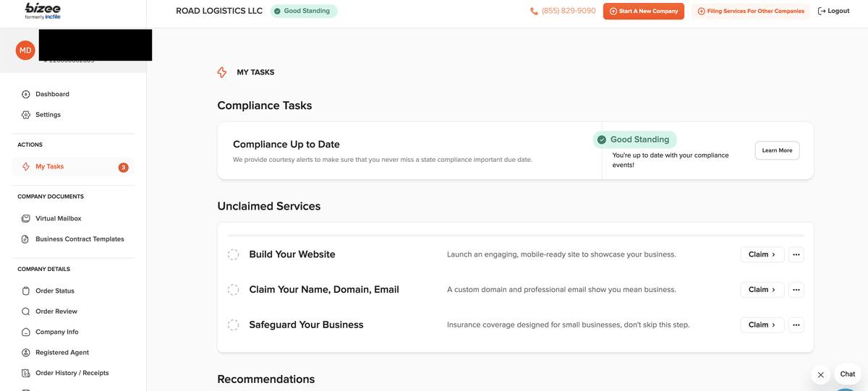Click the MD avatar circle
Screen dimensions: 868x391
25,50
